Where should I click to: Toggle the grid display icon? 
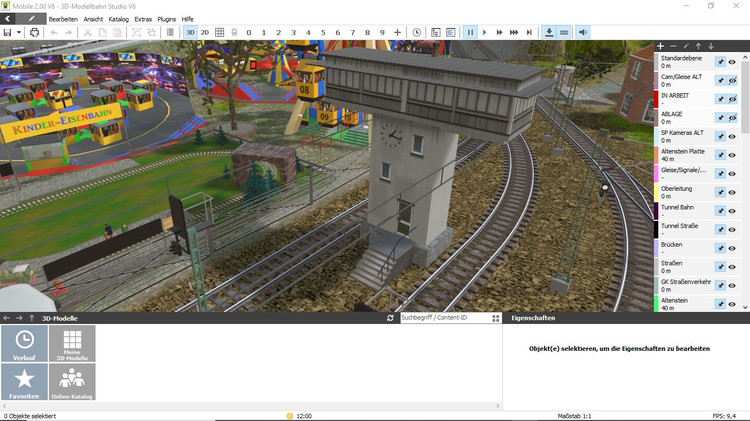(x=220, y=33)
